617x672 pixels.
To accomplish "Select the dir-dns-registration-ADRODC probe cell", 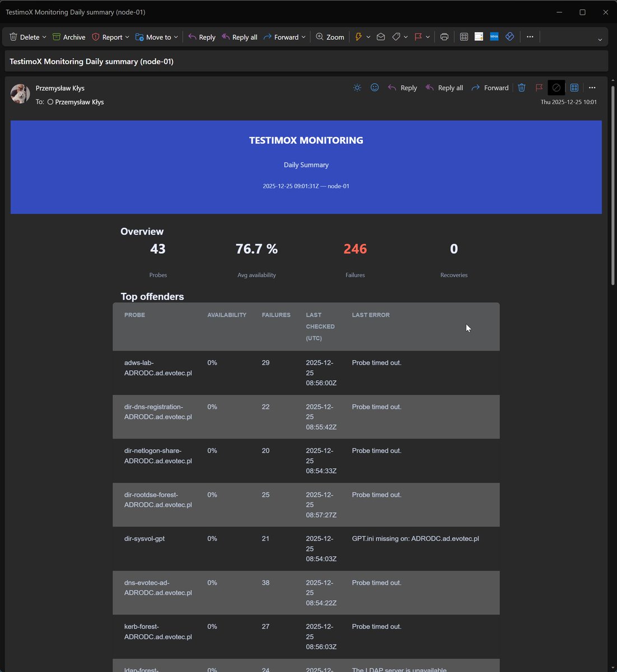I will [158, 412].
